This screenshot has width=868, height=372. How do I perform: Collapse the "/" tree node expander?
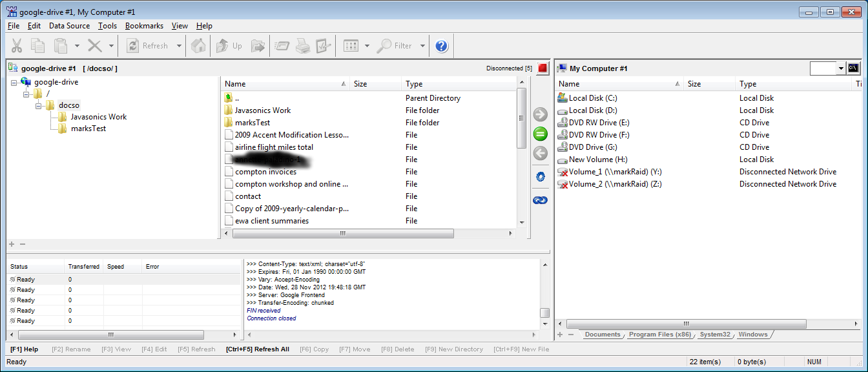(x=26, y=94)
